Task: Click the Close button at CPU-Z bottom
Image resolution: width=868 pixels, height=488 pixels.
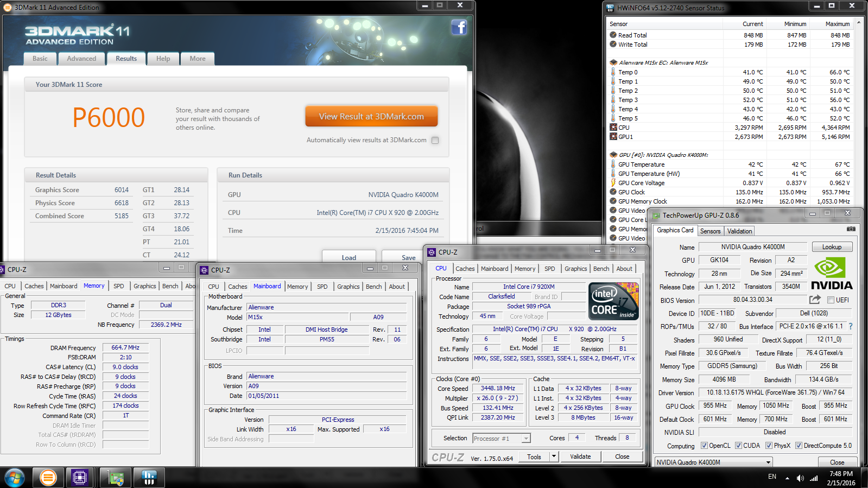Action: click(x=622, y=457)
